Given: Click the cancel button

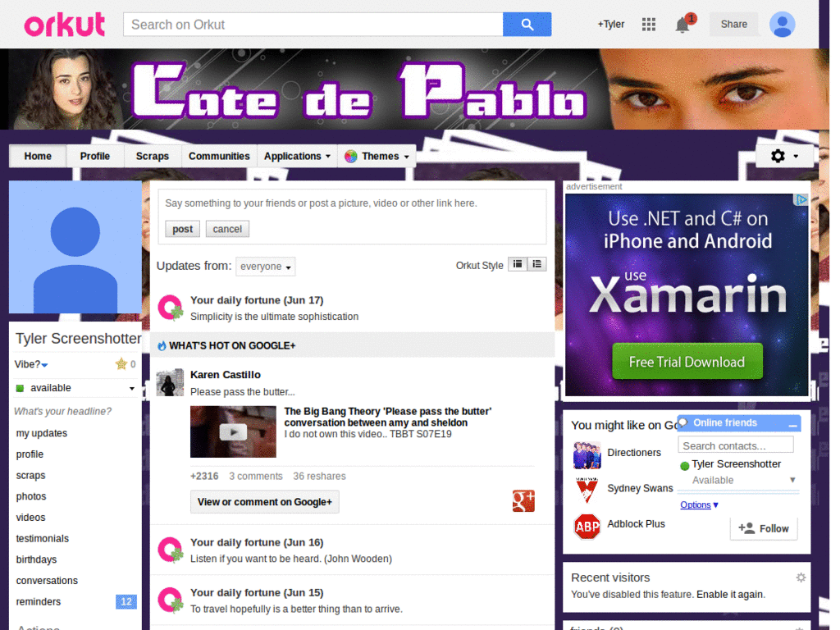Looking at the screenshot, I should [x=227, y=229].
